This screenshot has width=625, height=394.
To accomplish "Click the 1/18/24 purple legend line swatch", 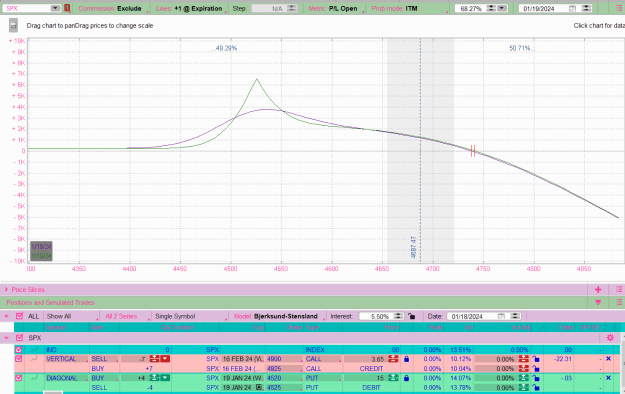I will tap(41, 247).
